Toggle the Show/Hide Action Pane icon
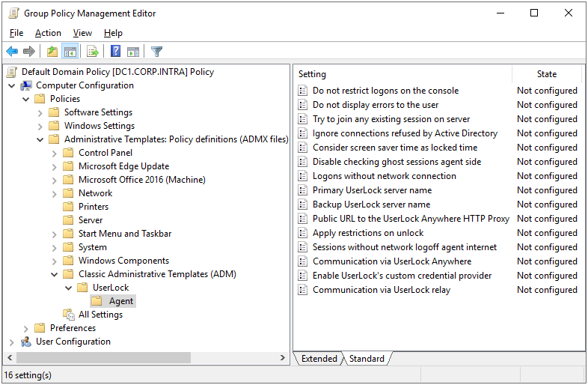The width and height of the screenshot is (588, 385). point(133,52)
